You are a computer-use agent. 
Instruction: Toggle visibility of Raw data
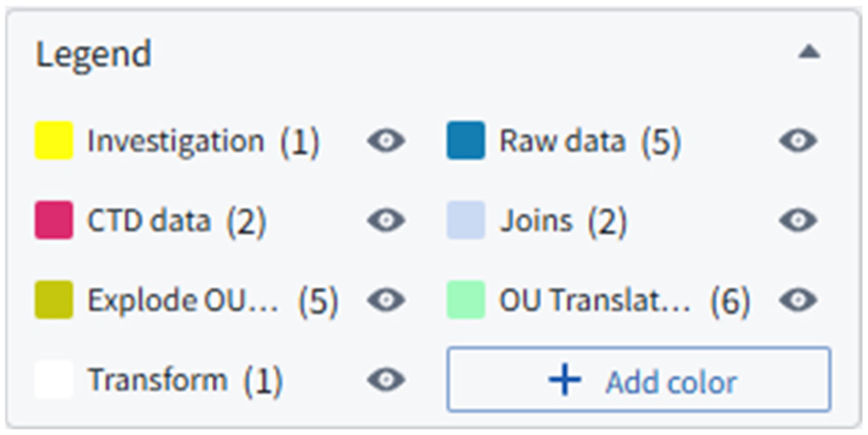[x=797, y=141]
